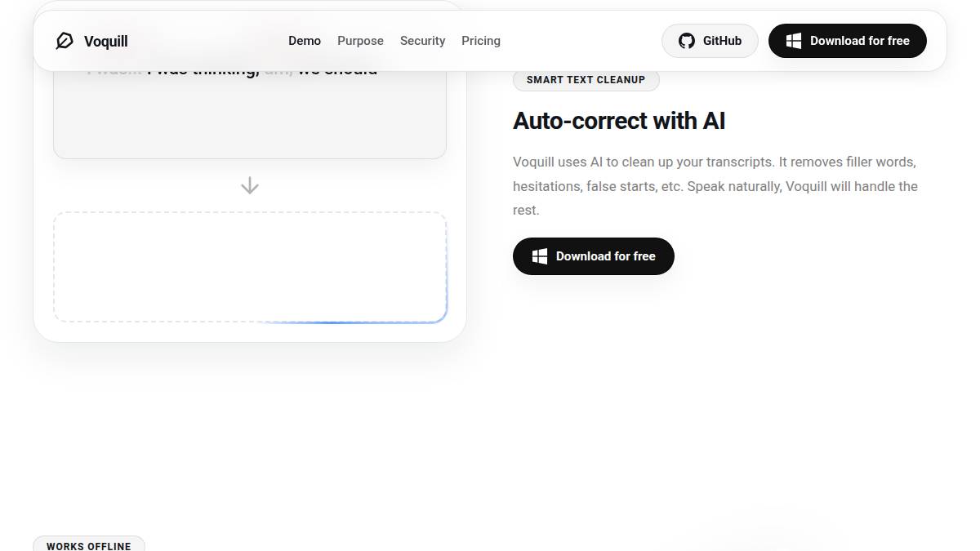Click the WORKS OFFLINE badge
Image resolution: width=980 pixels, height=551 pixels.
pos(88,545)
